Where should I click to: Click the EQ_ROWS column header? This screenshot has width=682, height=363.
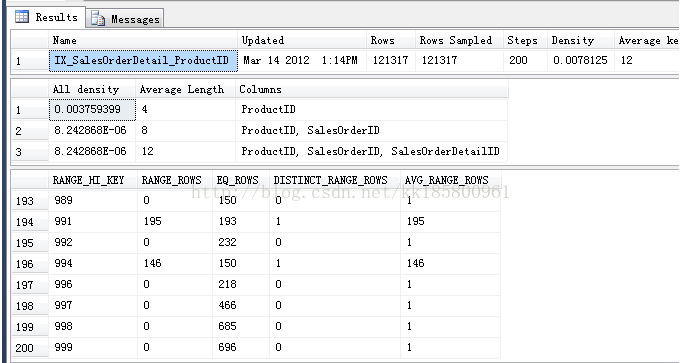(x=241, y=180)
